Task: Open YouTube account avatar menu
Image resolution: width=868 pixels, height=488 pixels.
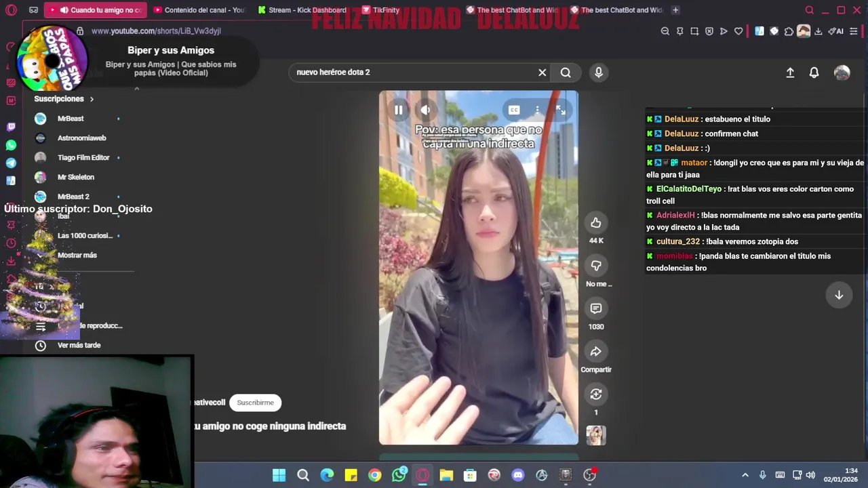Action: click(x=842, y=73)
